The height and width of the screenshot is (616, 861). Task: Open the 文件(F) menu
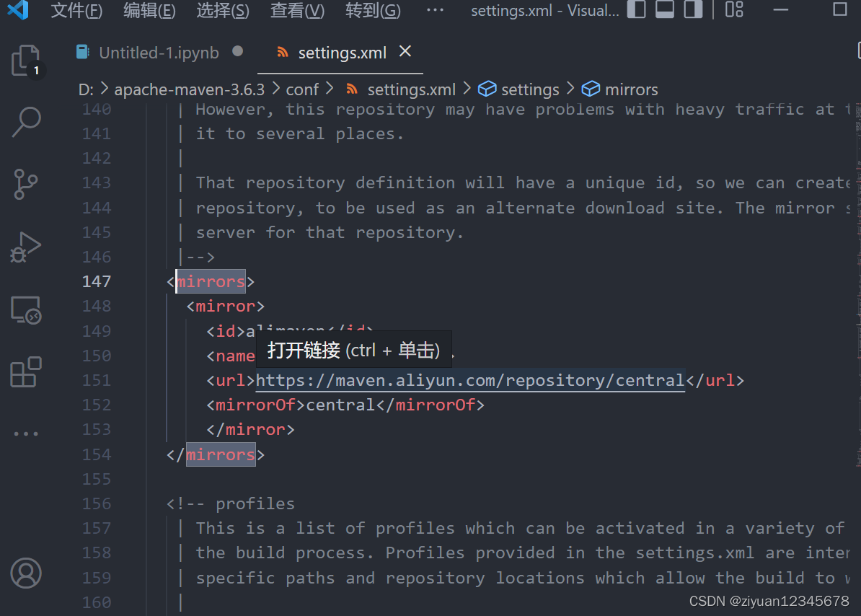76,10
